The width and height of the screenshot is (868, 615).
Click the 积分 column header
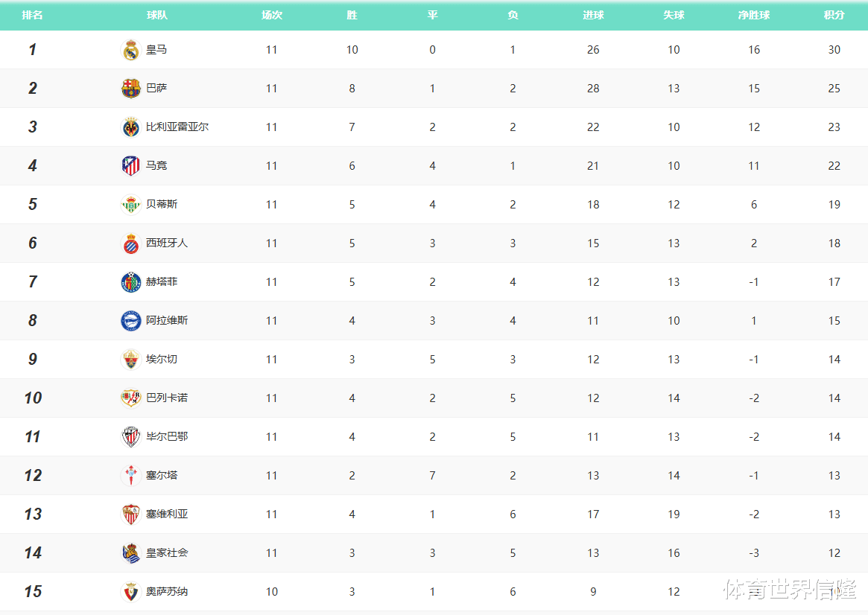point(834,15)
